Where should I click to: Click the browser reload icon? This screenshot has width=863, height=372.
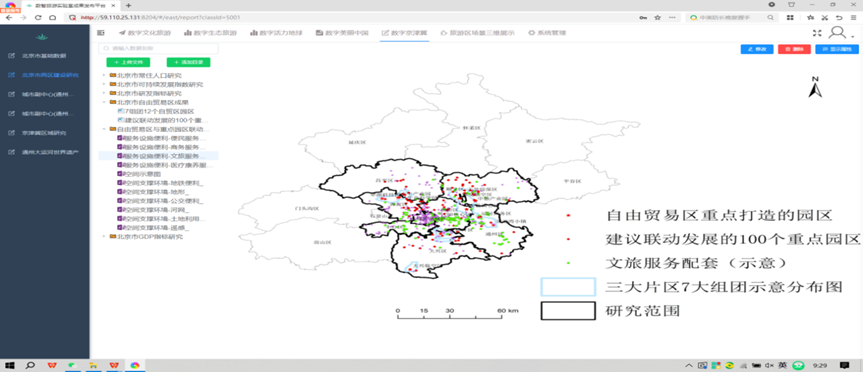38,18
